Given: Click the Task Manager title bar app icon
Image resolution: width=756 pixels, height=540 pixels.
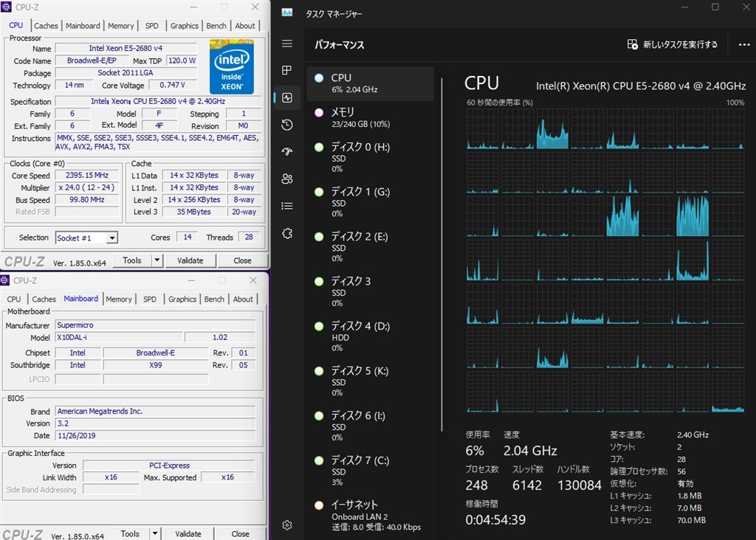Looking at the screenshot, I should [287, 13].
